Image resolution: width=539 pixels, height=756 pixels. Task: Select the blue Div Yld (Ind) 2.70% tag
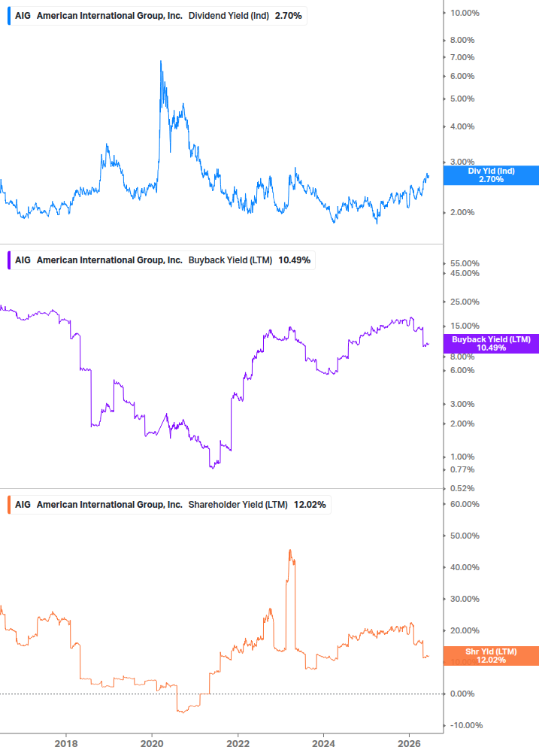click(491, 175)
